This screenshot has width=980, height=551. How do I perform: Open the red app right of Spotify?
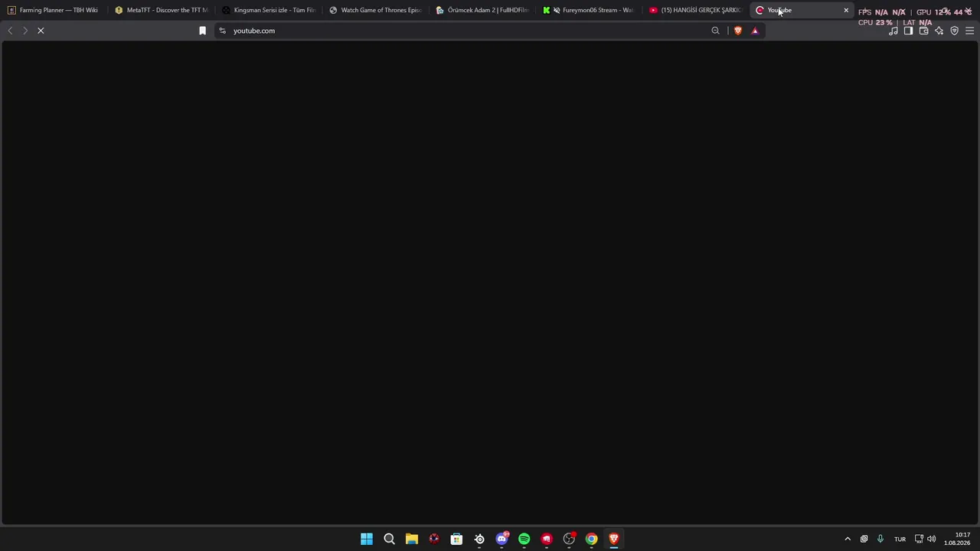click(x=547, y=539)
